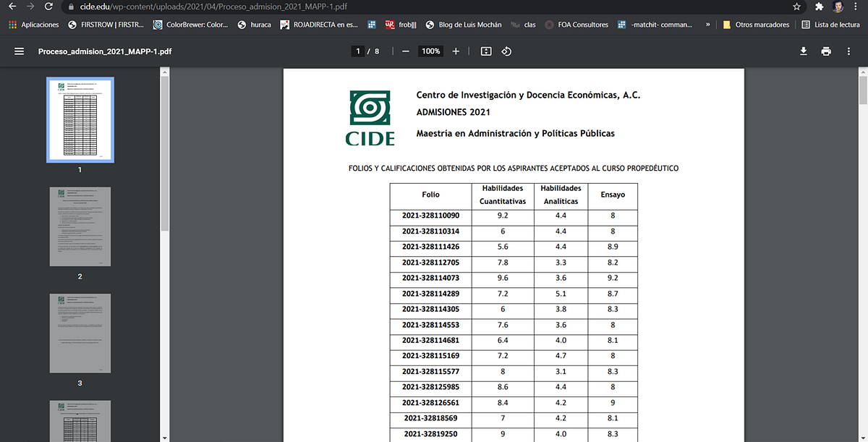The image size is (868, 442).
Task: Click the page number input field
Action: click(x=357, y=51)
